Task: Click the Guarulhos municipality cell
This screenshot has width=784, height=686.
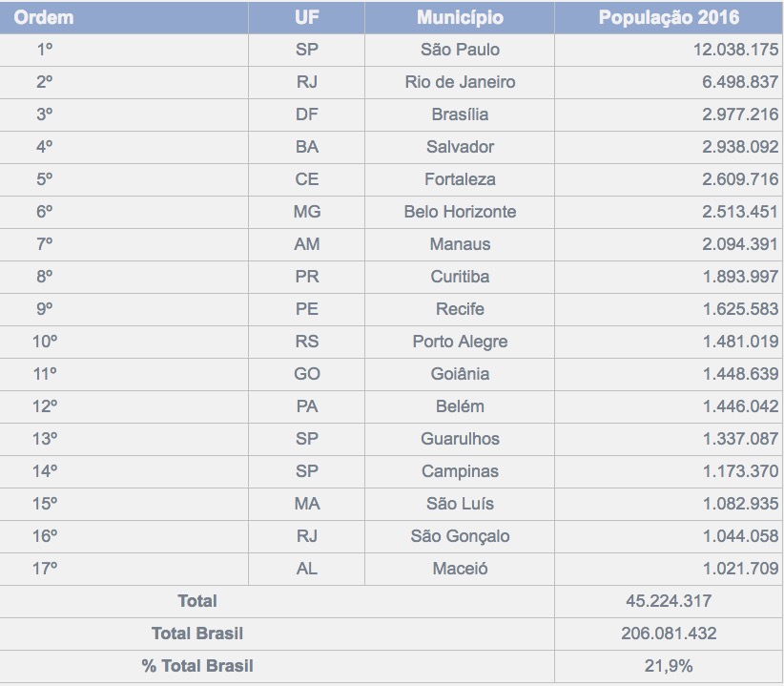Action: [460, 439]
